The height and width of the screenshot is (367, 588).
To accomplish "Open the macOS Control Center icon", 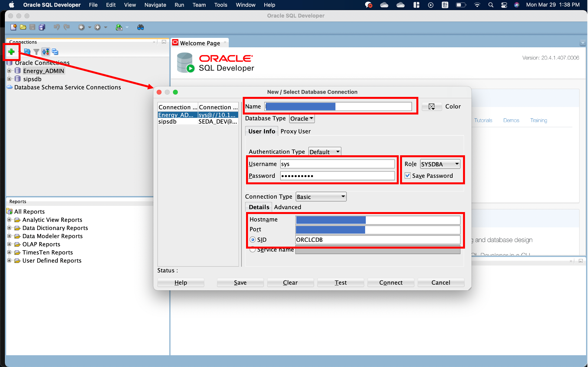I will [504, 5].
